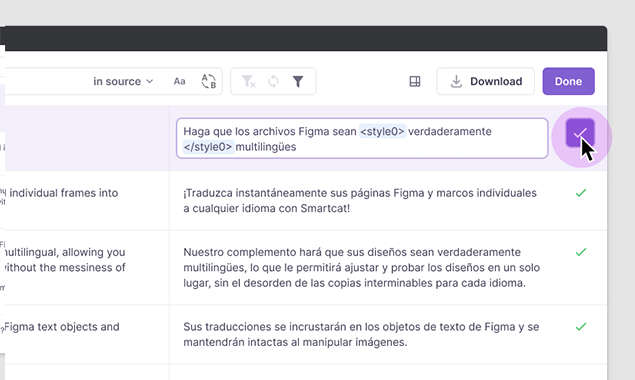Click the Download button
The width and height of the screenshot is (635, 380).
coord(485,81)
